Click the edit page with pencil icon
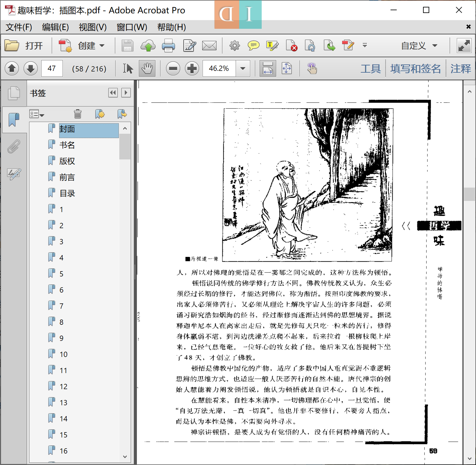Viewport: 476px width, 465px height. coord(190,46)
